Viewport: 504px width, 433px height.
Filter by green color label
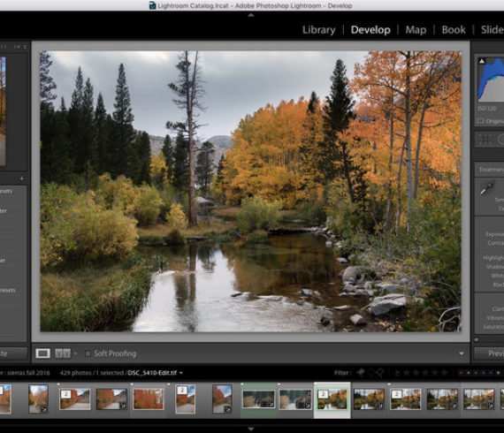click(476, 373)
